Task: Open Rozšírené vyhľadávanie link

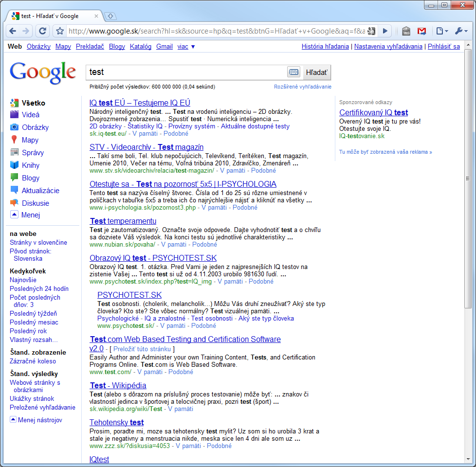Action: pos(303,87)
